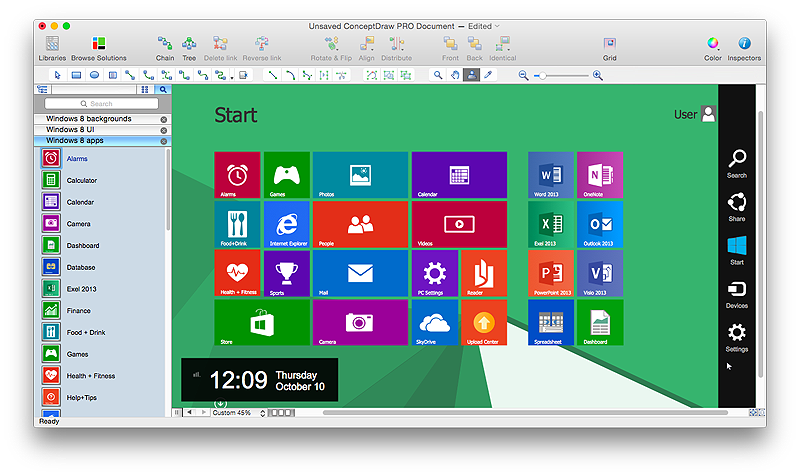Switch library to grid thumbnail view
The image size is (800, 476).
[145, 89]
